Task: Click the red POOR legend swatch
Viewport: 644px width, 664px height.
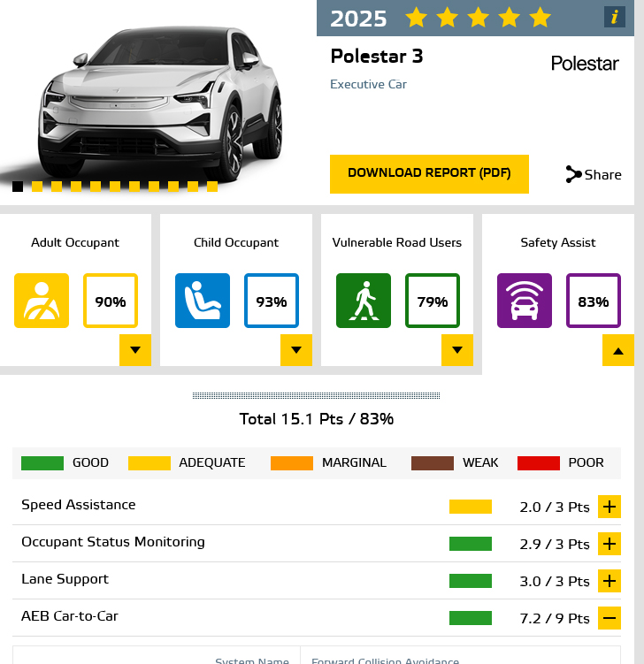Action: (539, 463)
